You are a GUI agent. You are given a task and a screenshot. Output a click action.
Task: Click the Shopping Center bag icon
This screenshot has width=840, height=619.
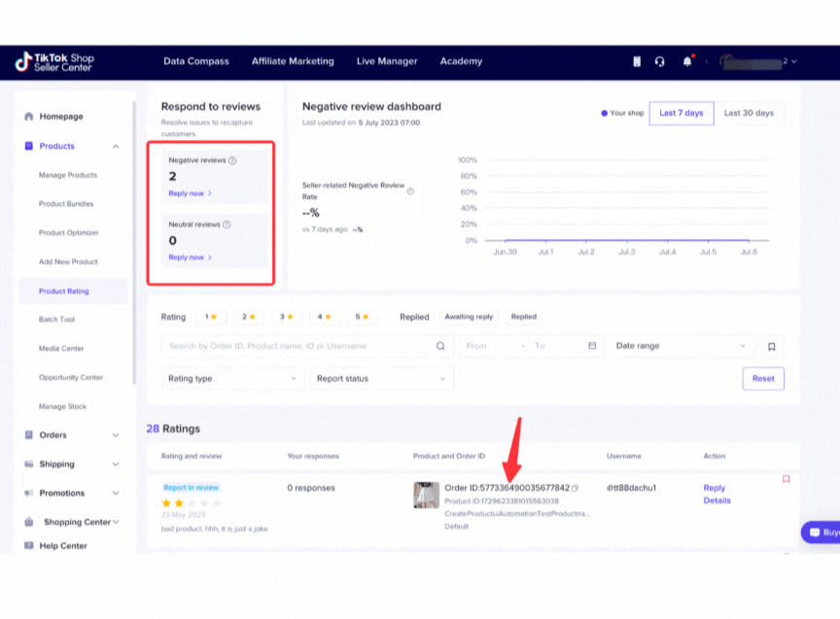29,522
